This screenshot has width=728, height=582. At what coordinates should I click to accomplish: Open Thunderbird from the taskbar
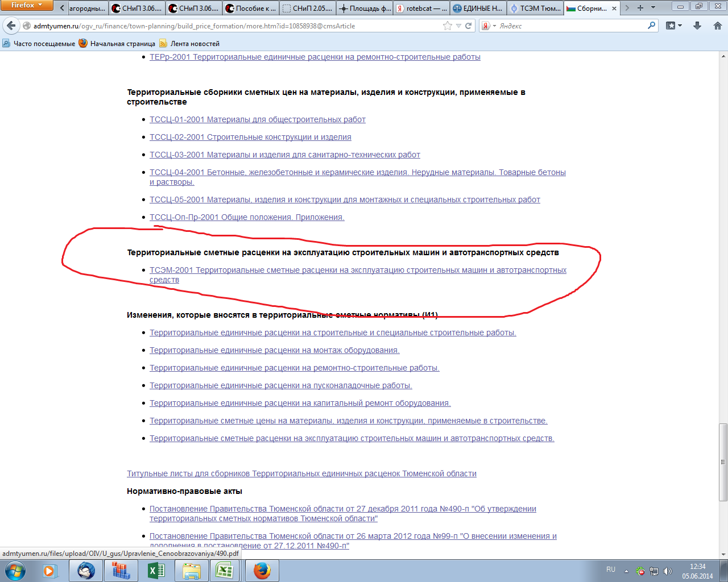(x=86, y=570)
